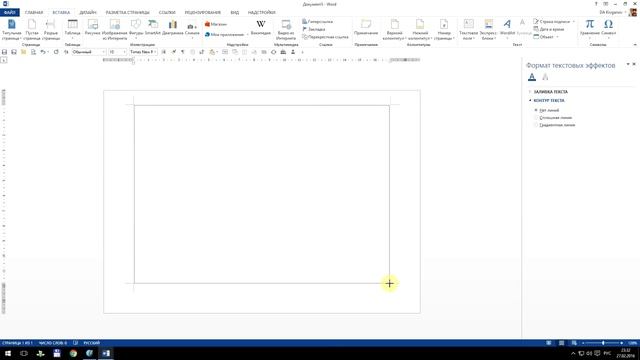
Task: Insert a SmartArt graphic
Action: 153,27
